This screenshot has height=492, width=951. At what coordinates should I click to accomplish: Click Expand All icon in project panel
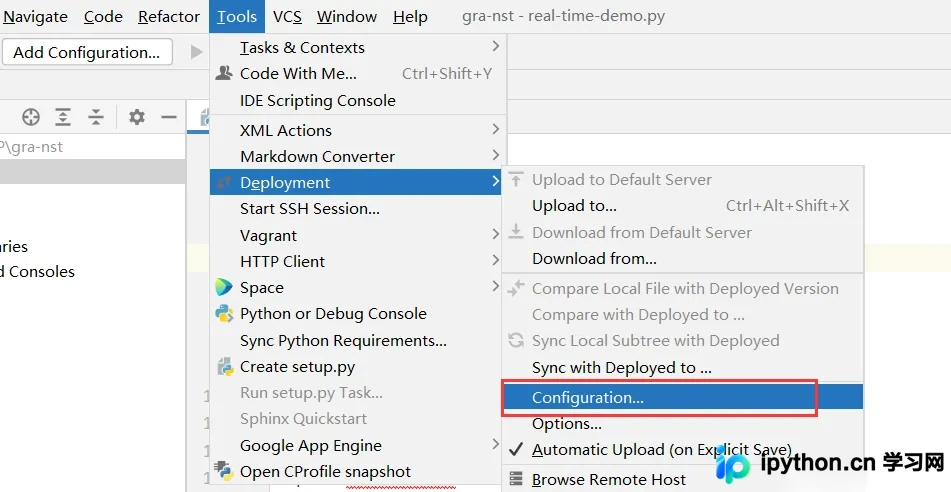tap(63, 116)
